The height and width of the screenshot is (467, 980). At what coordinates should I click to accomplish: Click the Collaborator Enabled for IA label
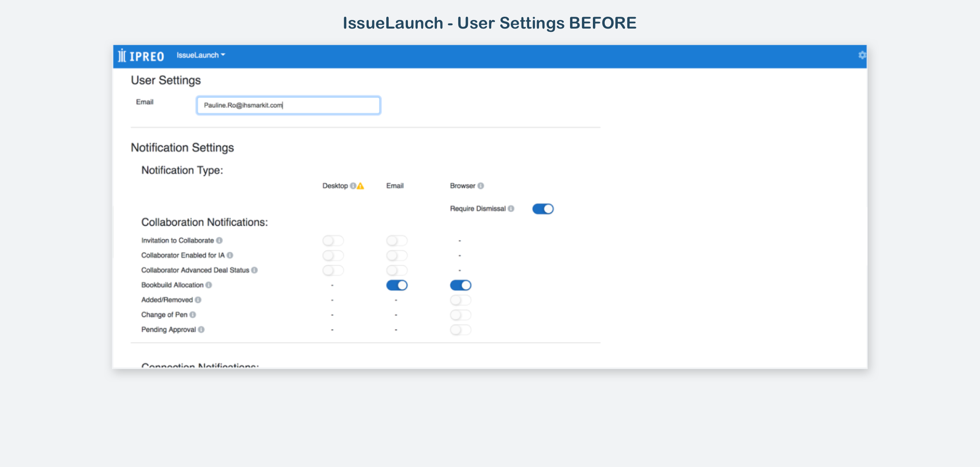tap(183, 255)
